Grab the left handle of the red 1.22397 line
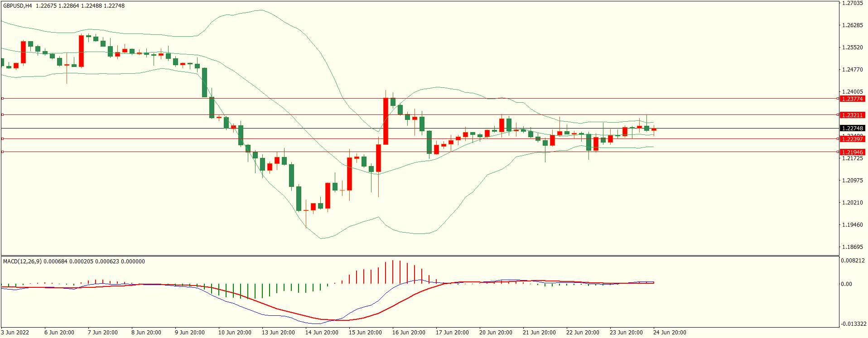 point(2,139)
